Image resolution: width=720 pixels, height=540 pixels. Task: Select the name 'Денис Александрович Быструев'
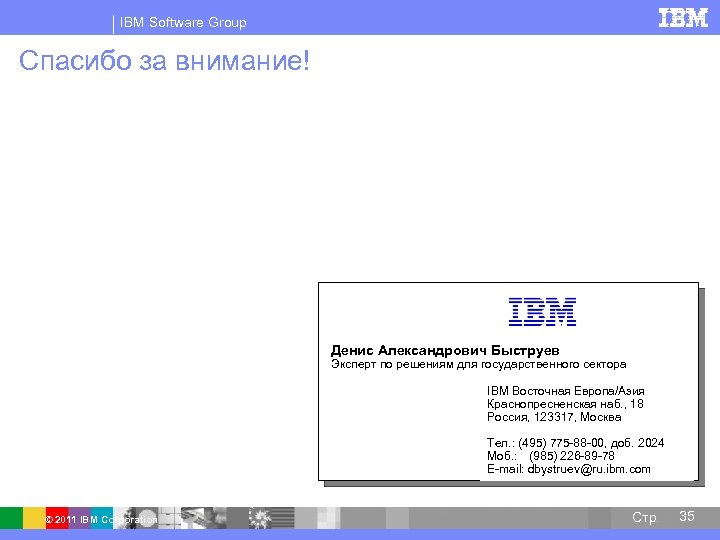coord(445,350)
